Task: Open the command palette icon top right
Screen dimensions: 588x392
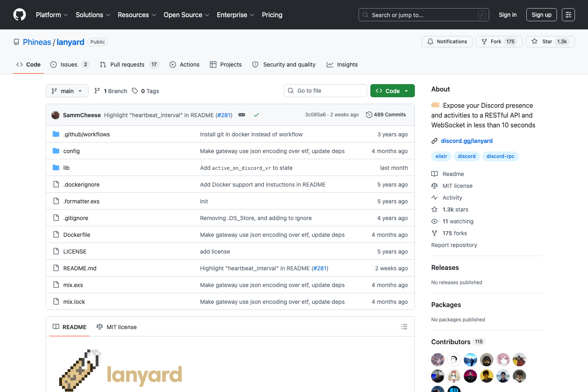Action: click(x=568, y=15)
